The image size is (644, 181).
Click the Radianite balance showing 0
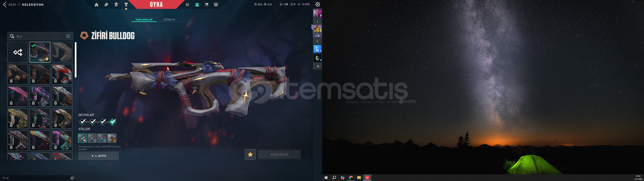tap(293, 4)
